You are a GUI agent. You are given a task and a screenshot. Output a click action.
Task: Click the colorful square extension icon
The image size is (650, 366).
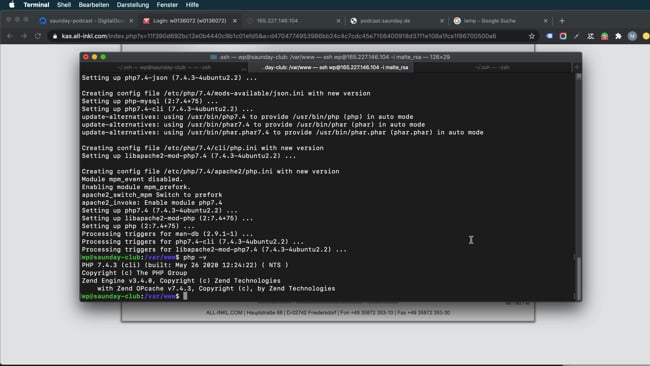coord(563,36)
